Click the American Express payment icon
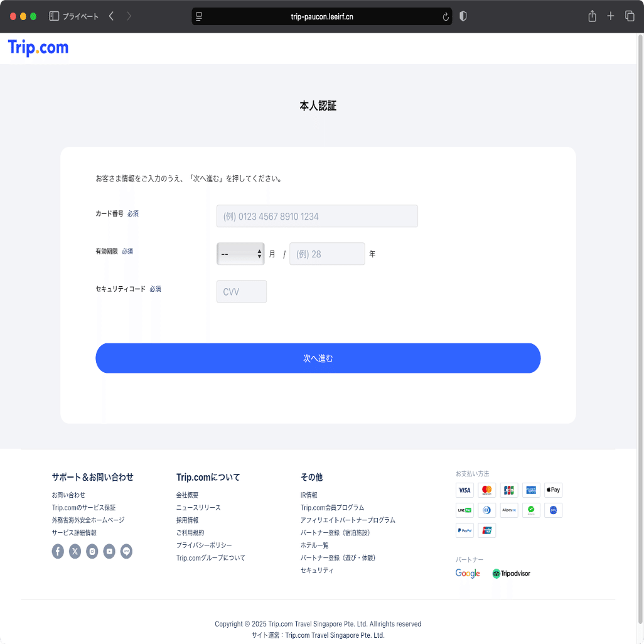This screenshot has height=644, width=644. point(531,490)
